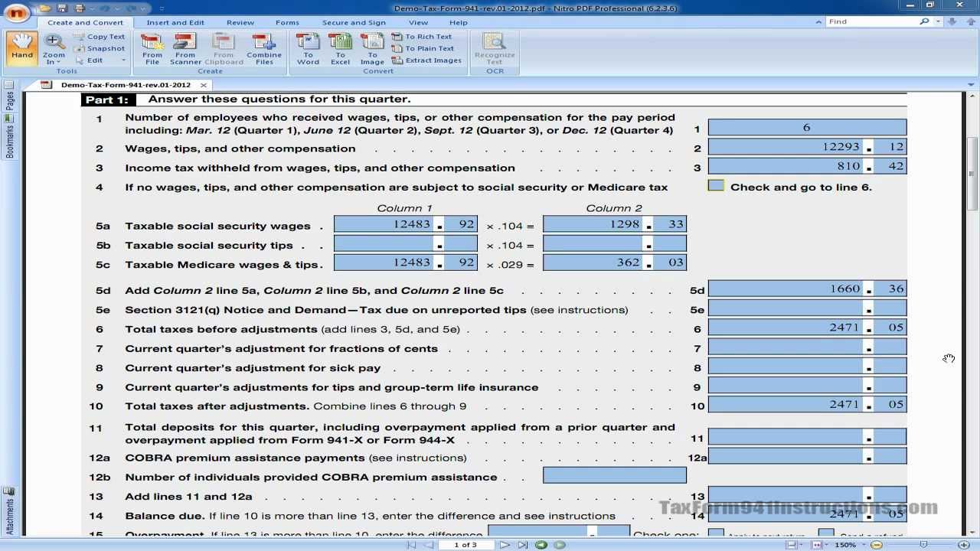Go to the previous page
This screenshot has width=980, height=551.
(429, 545)
